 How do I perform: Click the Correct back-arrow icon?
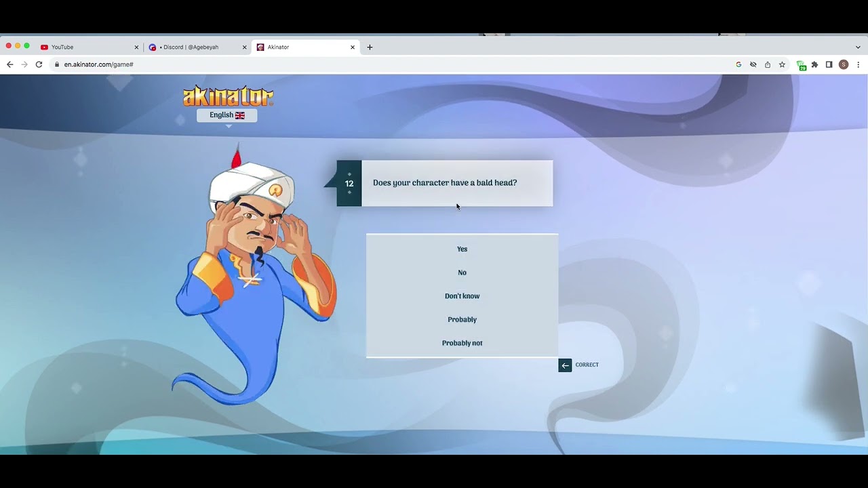point(565,365)
